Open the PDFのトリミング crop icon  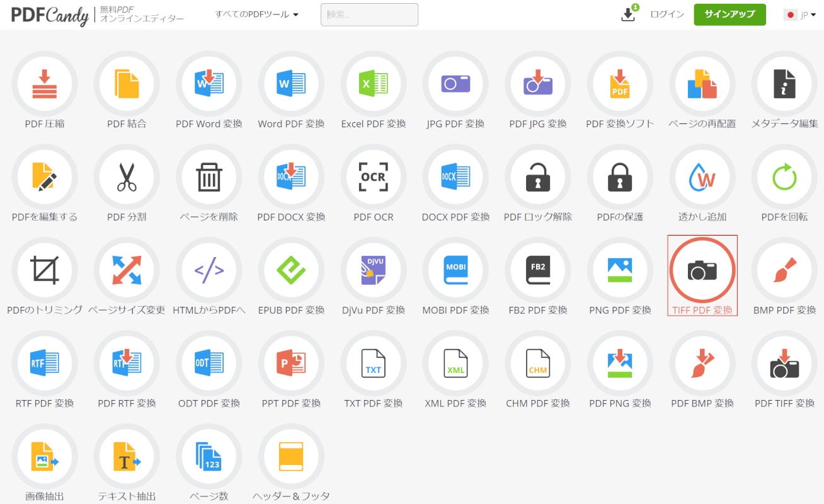[x=45, y=271]
